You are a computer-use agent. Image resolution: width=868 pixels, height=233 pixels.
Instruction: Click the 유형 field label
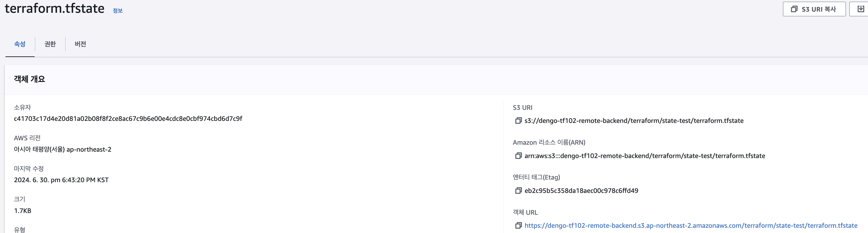20,230
